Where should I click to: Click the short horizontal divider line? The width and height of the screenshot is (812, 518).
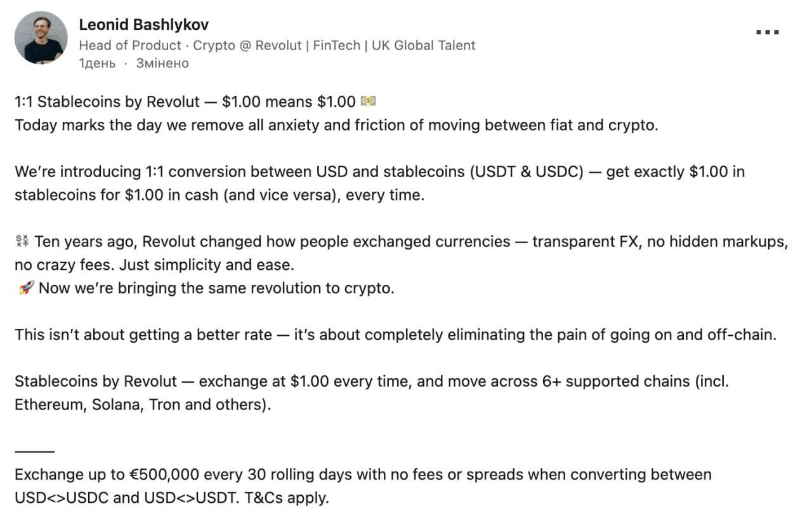pyautogui.click(x=34, y=451)
